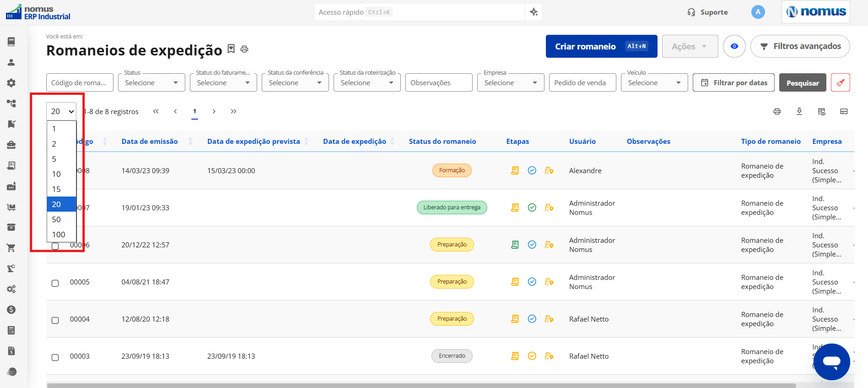The height and width of the screenshot is (388, 868).
Task: Open the receipt sidebar icon
Action: 11,165
